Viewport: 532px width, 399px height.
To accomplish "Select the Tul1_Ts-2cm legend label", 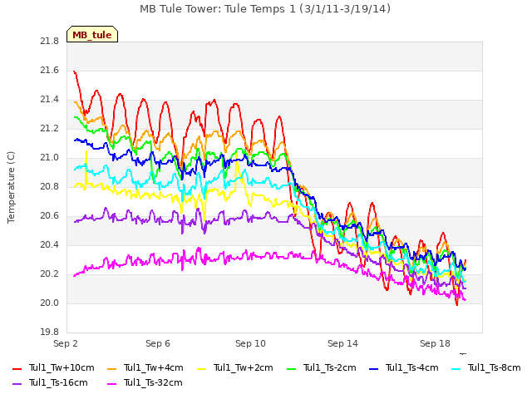I will click(330, 367).
